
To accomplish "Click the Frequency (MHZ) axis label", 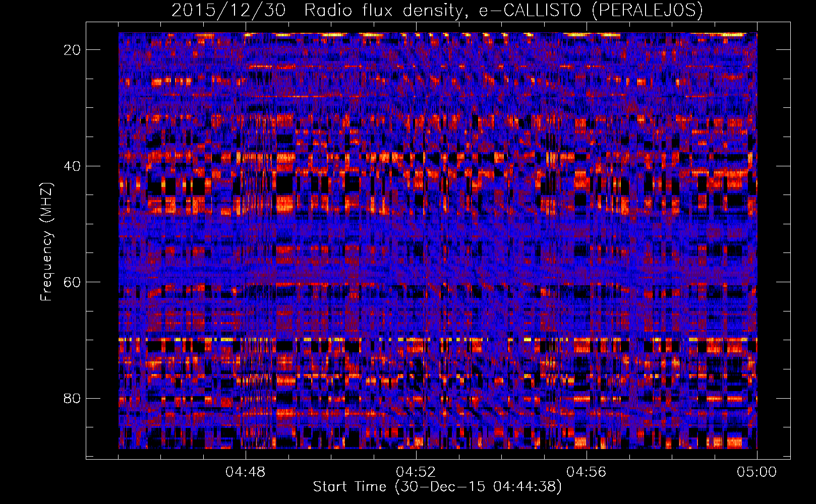I will [x=46, y=242].
